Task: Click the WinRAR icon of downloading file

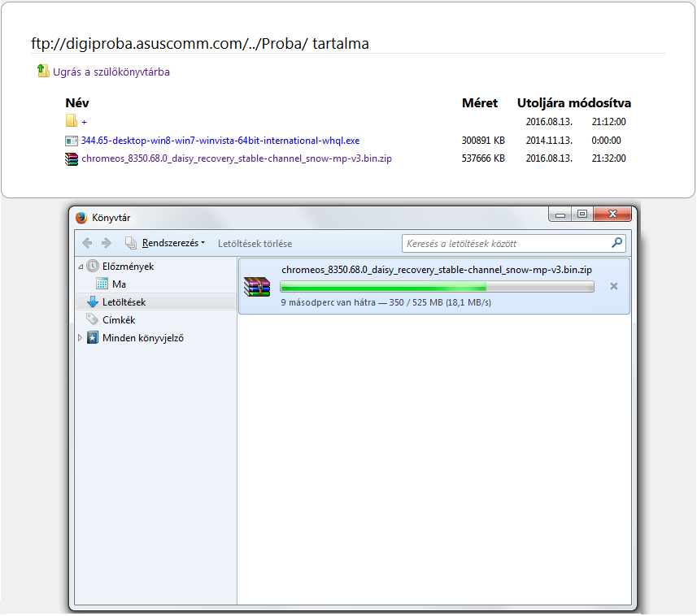Action: 257,287
